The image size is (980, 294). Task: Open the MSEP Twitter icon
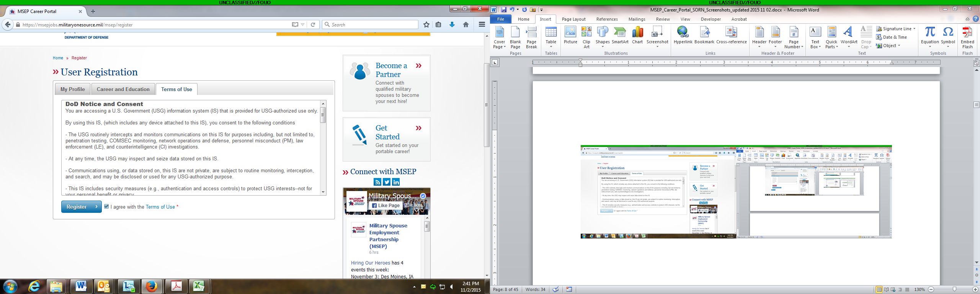tap(387, 182)
